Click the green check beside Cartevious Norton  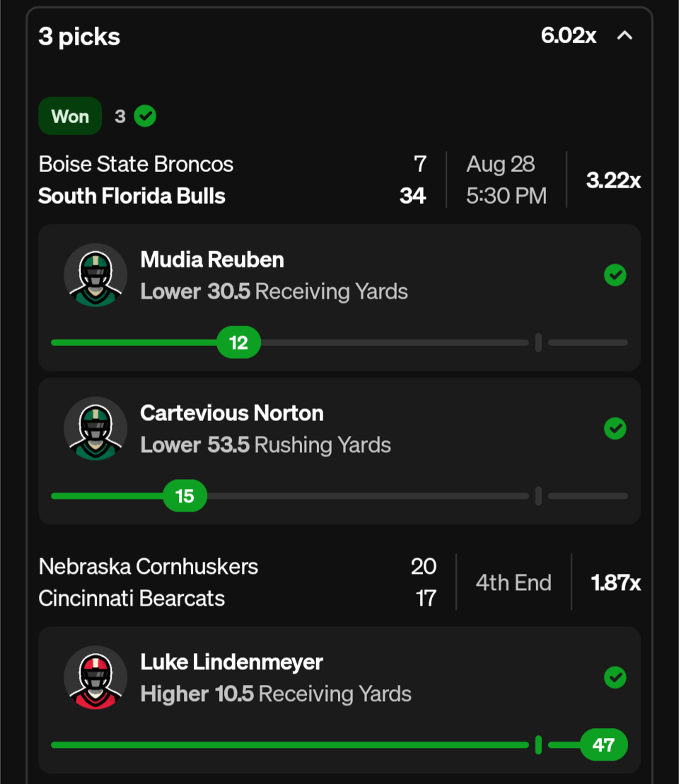pos(615,429)
